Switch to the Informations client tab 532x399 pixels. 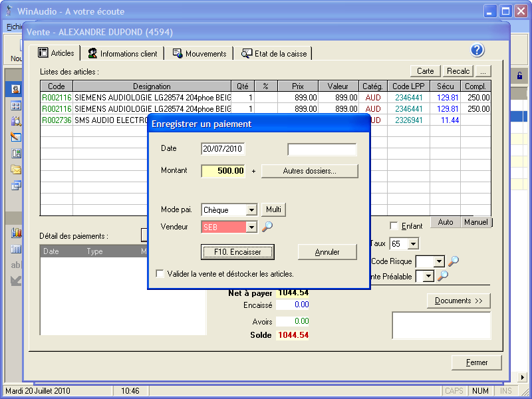coord(122,54)
